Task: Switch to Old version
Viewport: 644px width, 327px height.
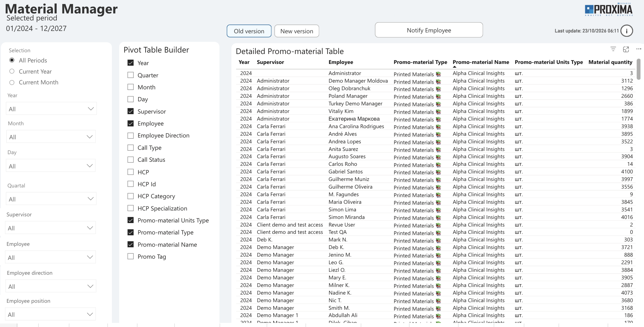Action: point(249,31)
